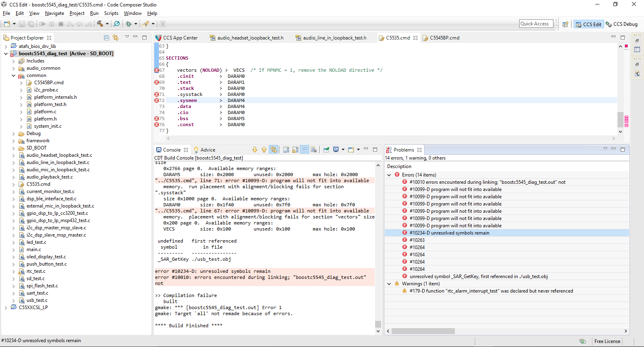Open the Build hammer dropdown arrow
Image resolution: width=644 pixels, height=347 pixels.
[107, 24]
